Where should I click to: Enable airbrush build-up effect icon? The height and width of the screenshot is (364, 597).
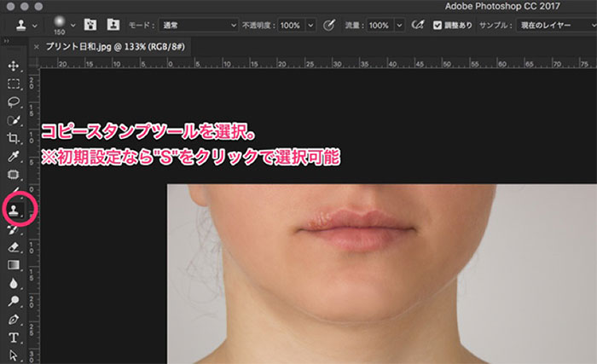418,25
